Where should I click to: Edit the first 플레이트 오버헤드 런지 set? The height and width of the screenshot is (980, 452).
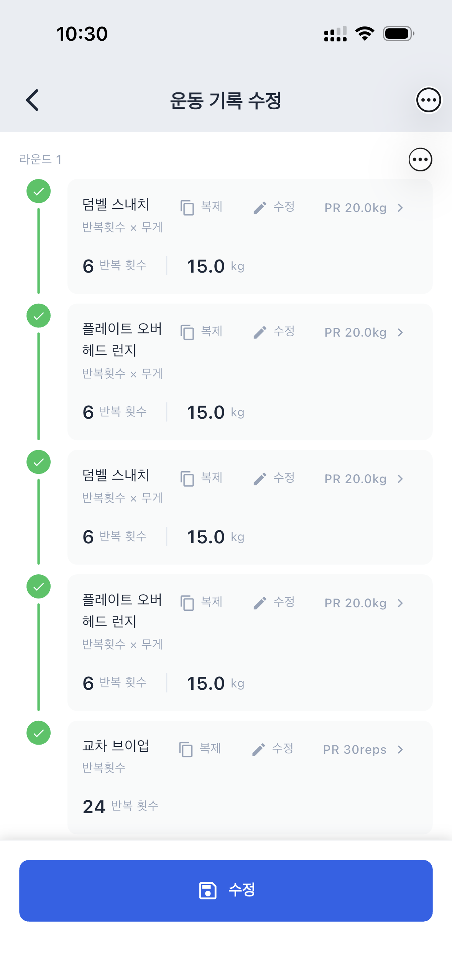(x=274, y=332)
